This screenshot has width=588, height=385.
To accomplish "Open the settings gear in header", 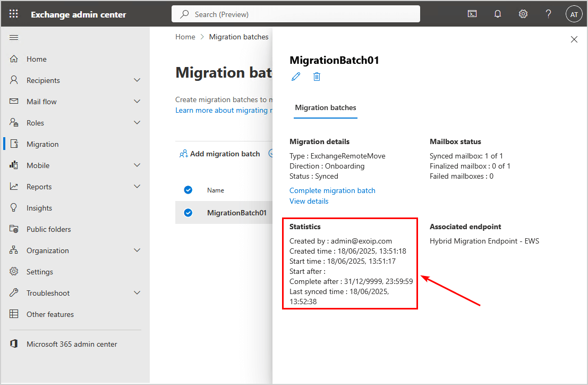I will click(523, 14).
